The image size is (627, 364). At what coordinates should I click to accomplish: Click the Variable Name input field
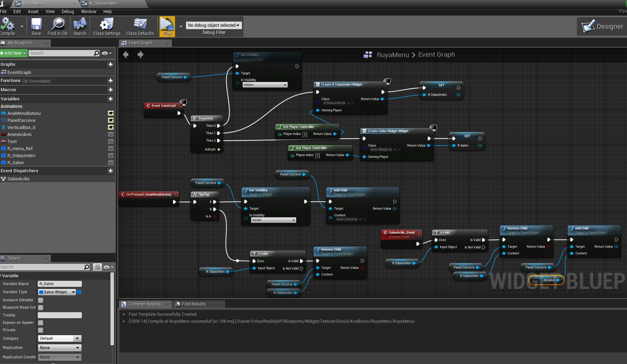[x=60, y=284]
